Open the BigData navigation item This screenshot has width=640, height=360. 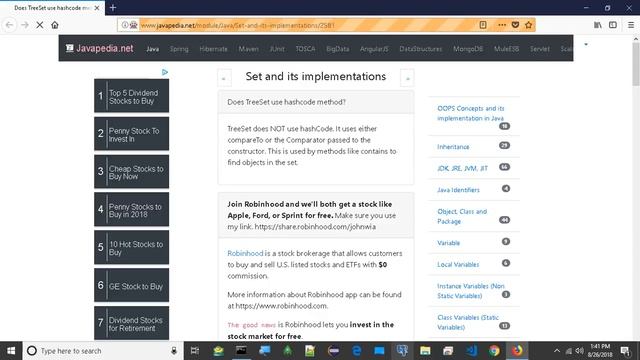(x=338, y=49)
